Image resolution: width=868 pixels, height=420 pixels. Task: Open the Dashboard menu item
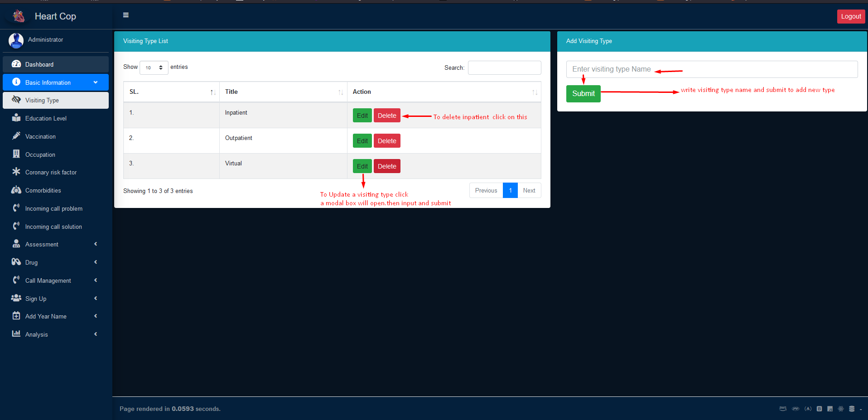point(39,64)
